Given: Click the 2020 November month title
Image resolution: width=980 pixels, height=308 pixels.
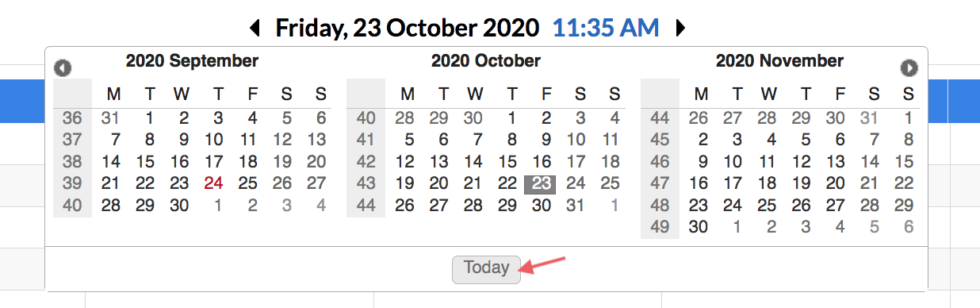Looking at the screenshot, I should tap(779, 61).
